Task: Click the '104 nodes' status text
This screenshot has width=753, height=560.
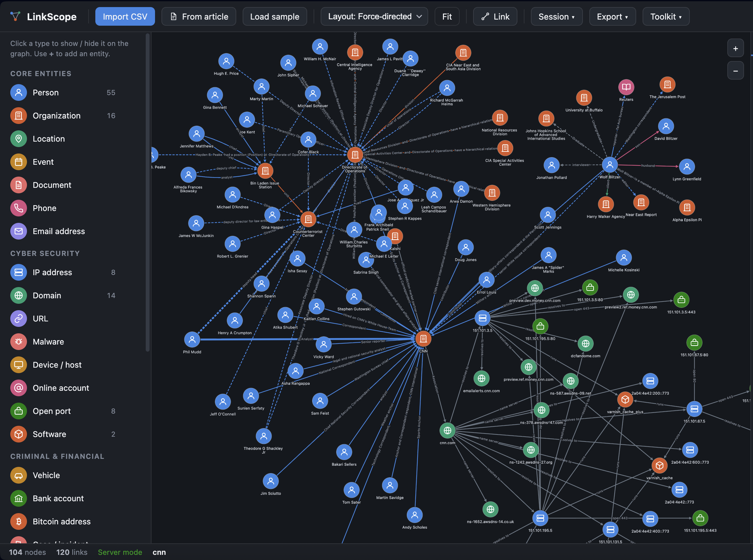Action: (x=28, y=552)
